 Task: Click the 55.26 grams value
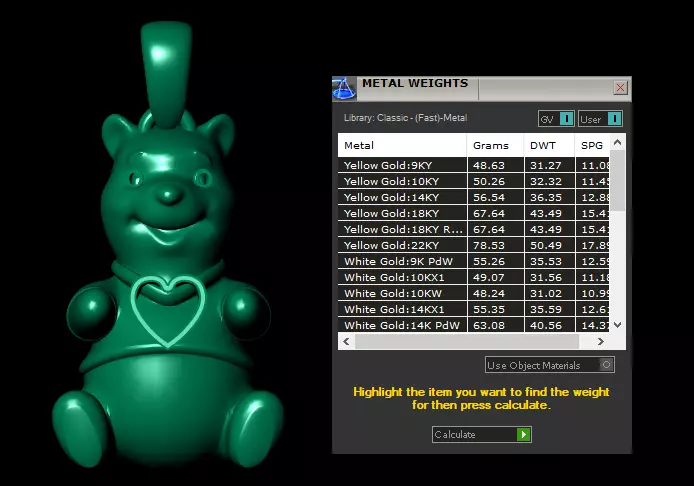tap(489, 261)
